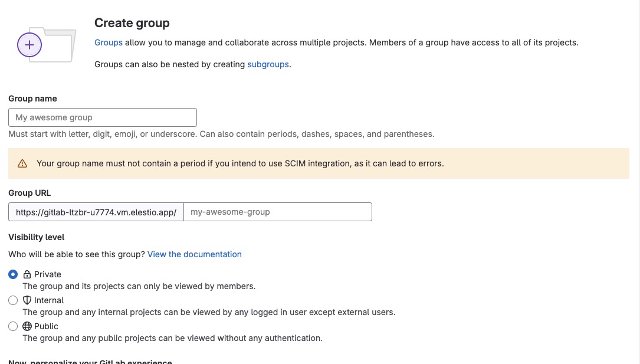
Task: Click the globe icon next to Public
Action: pyautogui.click(x=27, y=326)
